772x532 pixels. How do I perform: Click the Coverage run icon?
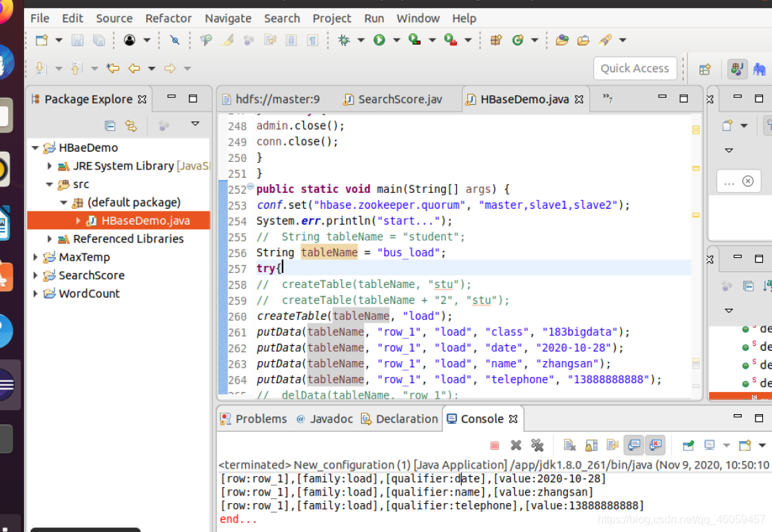point(414,40)
